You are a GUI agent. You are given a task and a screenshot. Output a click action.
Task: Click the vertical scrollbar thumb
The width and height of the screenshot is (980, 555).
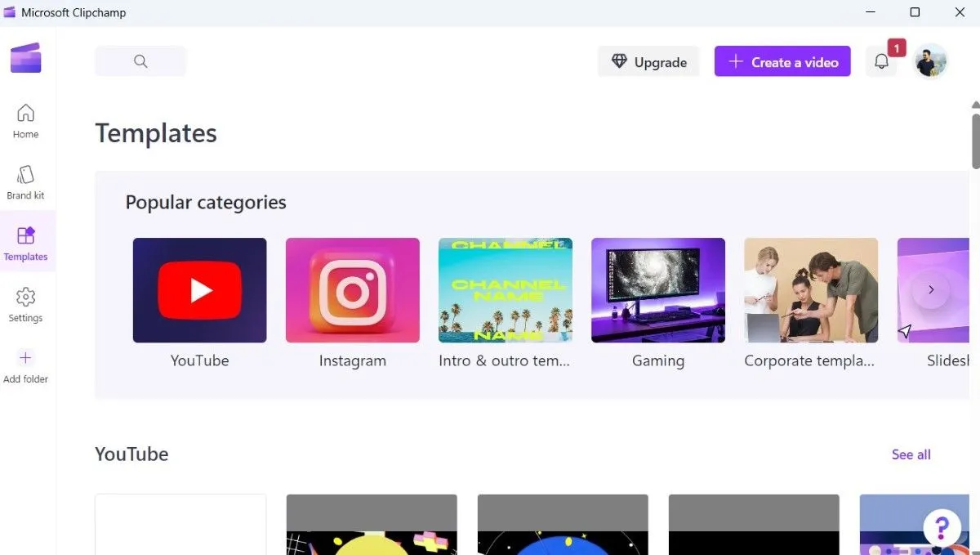click(x=975, y=141)
